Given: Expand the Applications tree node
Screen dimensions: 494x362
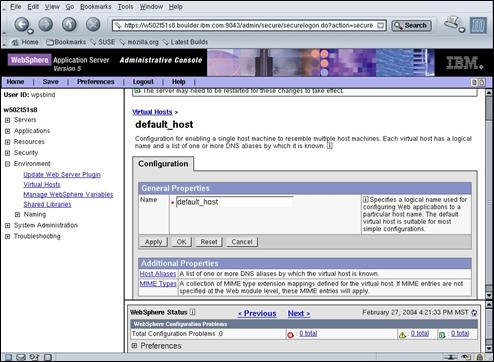Looking at the screenshot, I should coord(7,131).
